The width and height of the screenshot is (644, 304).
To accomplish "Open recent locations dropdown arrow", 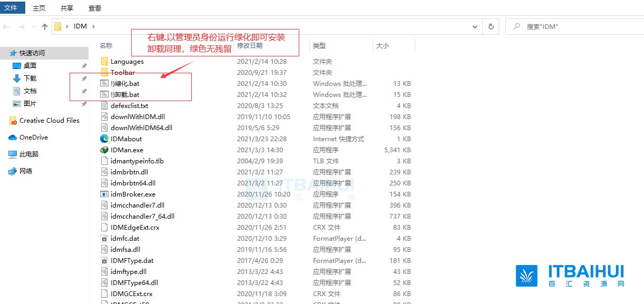I will coord(33,27).
